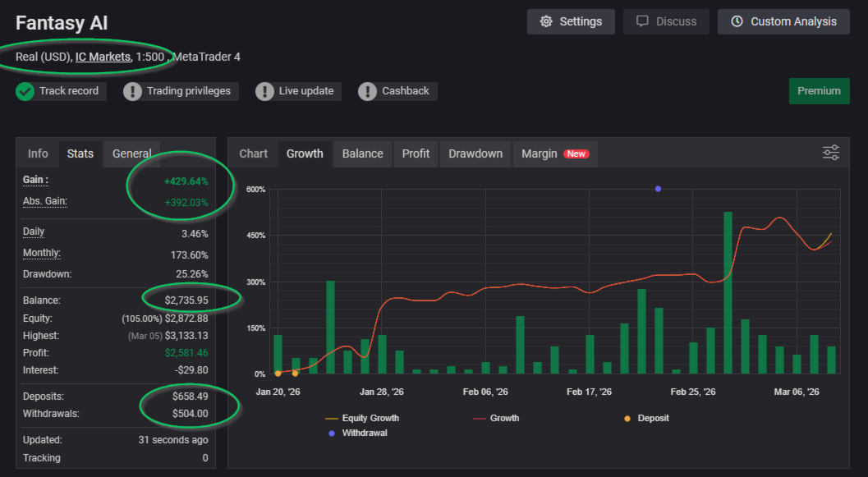Click the Settings gear icon

click(x=546, y=22)
